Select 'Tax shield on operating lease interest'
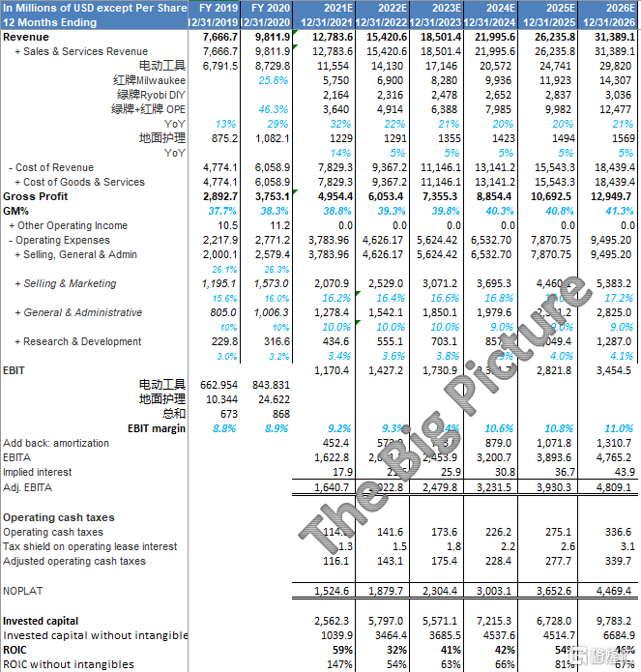The height and width of the screenshot is (672, 641). (x=90, y=547)
